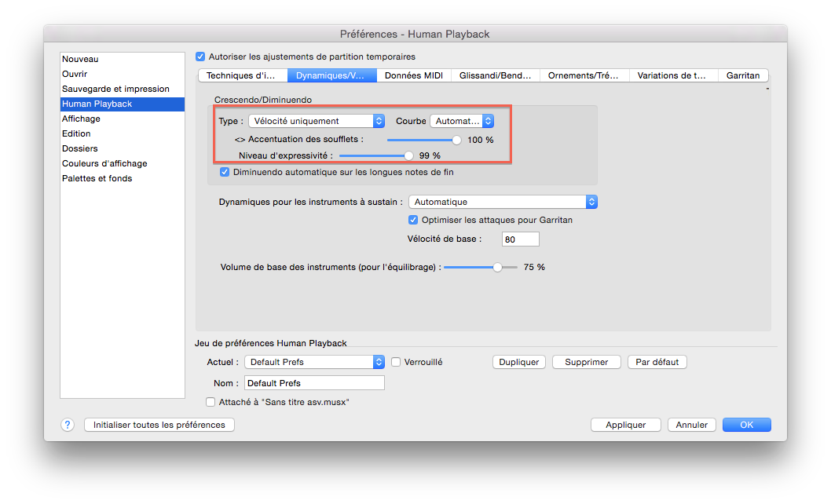Open the Courbe dropdown menu
This screenshot has height=504, width=831.
tap(462, 121)
